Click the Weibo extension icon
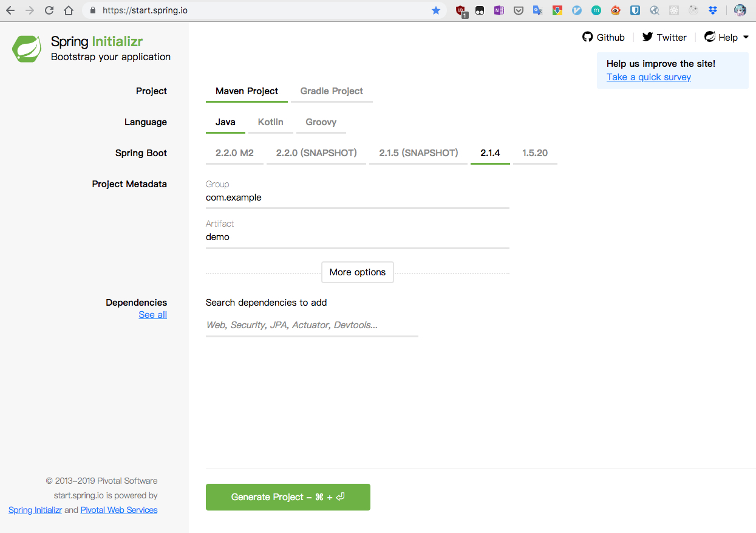 pyautogui.click(x=616, y=10)
